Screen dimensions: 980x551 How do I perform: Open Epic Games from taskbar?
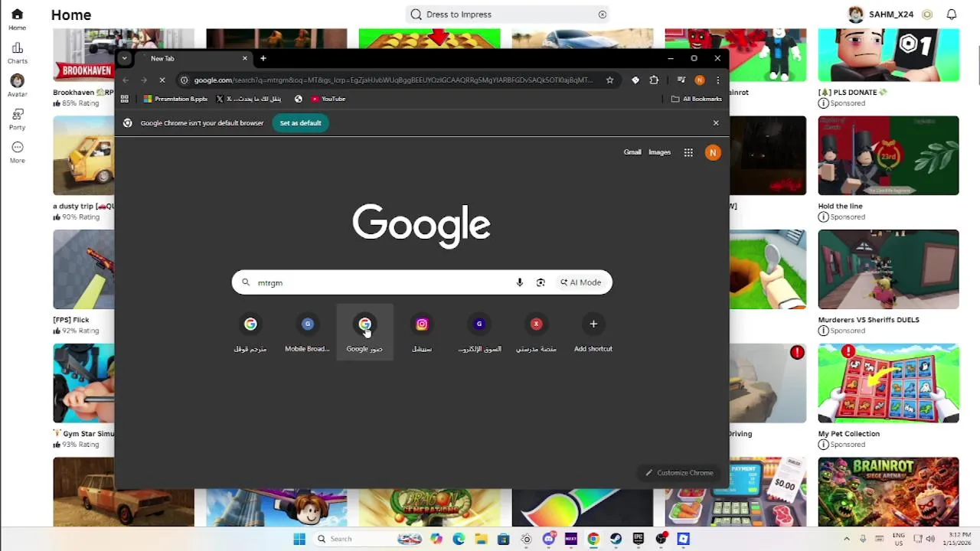pyautogui.click(x=639, y=539)
